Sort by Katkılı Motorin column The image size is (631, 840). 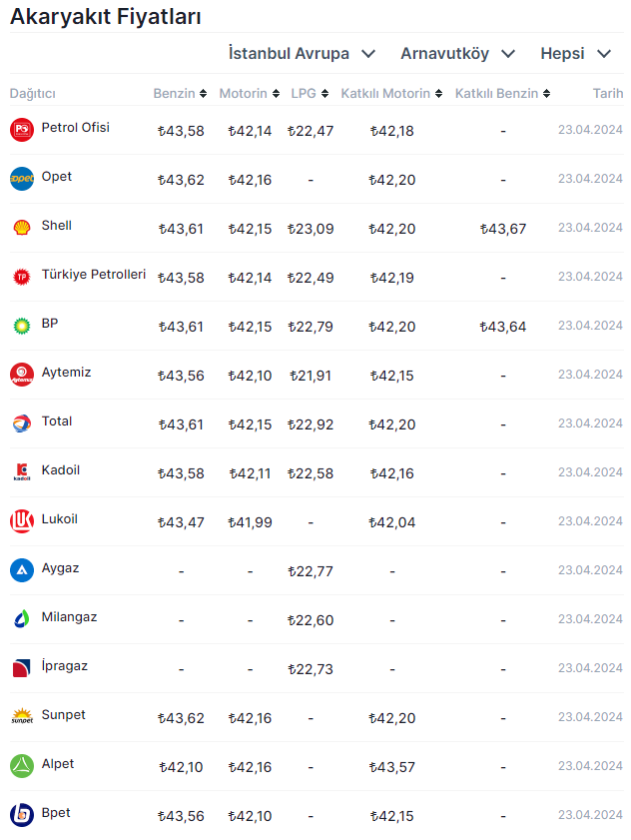[x=390, y=94]
